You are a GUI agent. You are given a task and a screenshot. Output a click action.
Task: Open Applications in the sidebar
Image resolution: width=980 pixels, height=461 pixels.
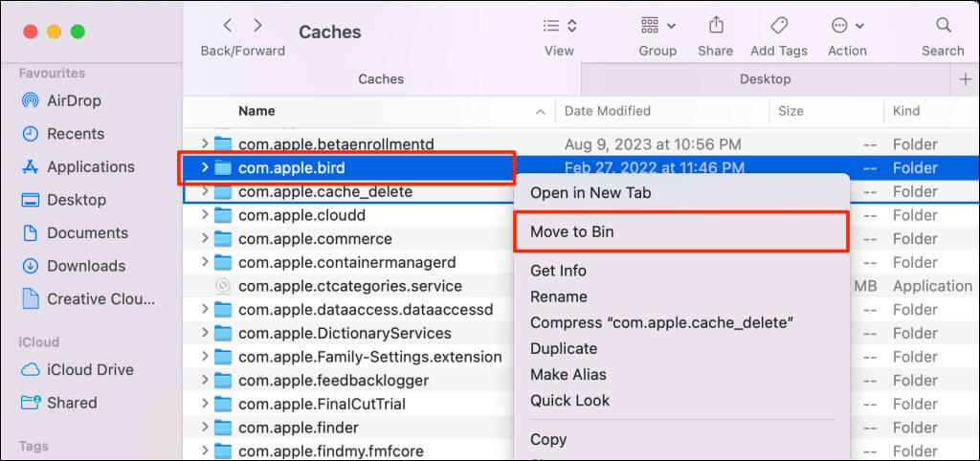click(91, 166)
